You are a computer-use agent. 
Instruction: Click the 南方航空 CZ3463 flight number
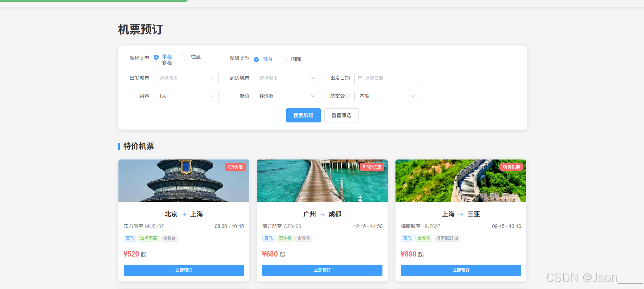[293, 226]
